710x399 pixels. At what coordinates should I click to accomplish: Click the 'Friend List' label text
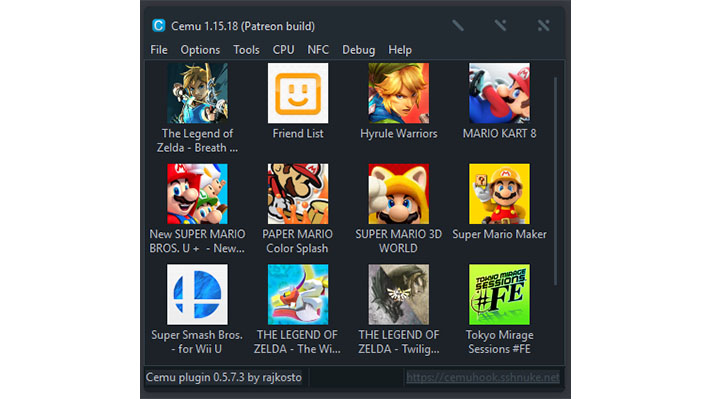[x=298, y=134]
